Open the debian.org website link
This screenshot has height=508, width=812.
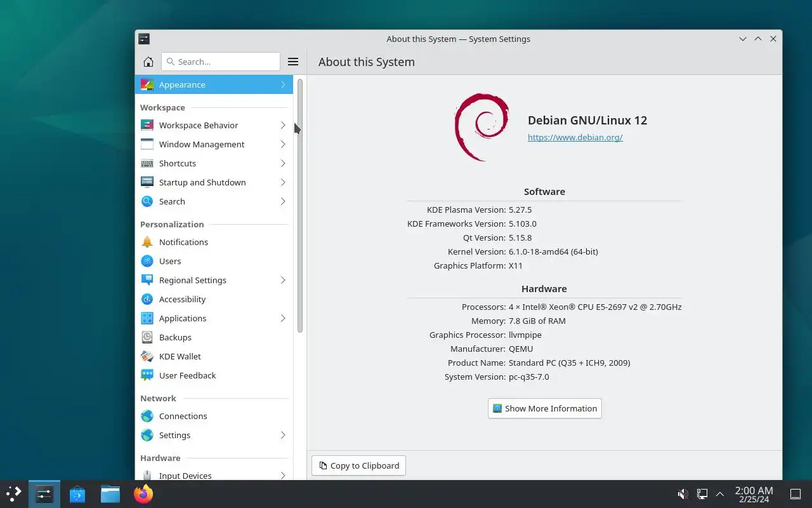(x=575, y=137)
